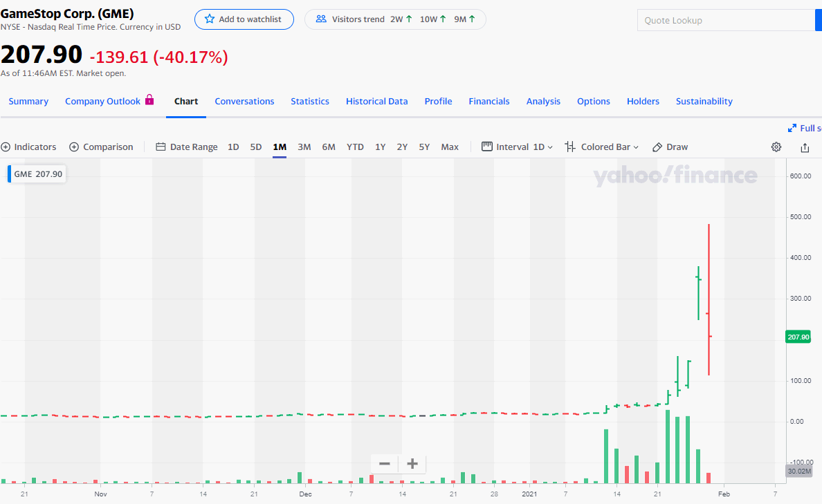The height and width of the screenshot is (504, 822).
Task: Click the 600.00 price axis label
Action: click(x=801, y=176)
